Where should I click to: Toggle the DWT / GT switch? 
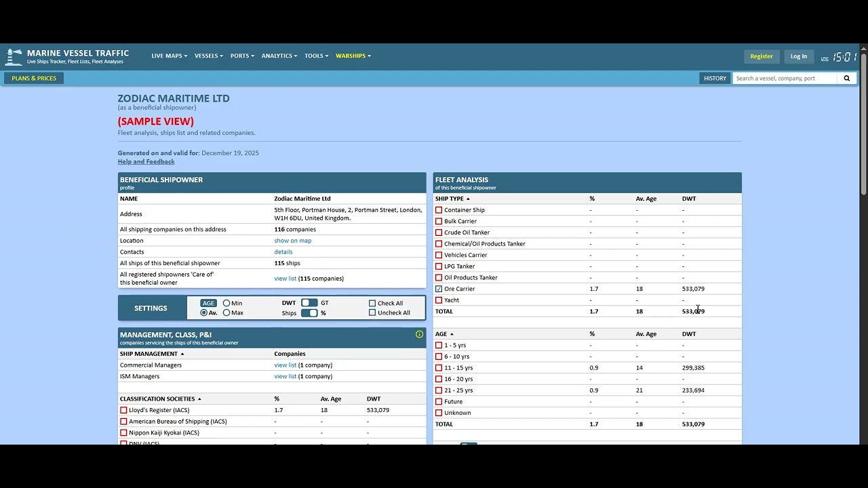tap(309, 303)
